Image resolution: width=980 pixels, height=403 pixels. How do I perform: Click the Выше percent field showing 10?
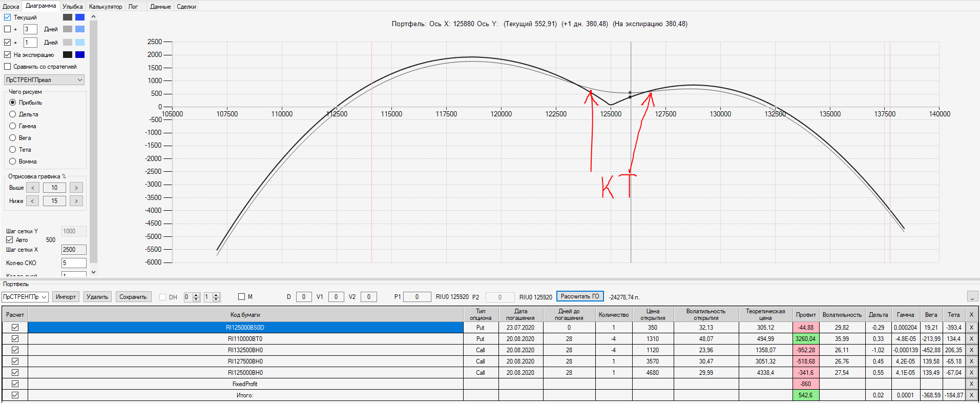click(54, 188)
